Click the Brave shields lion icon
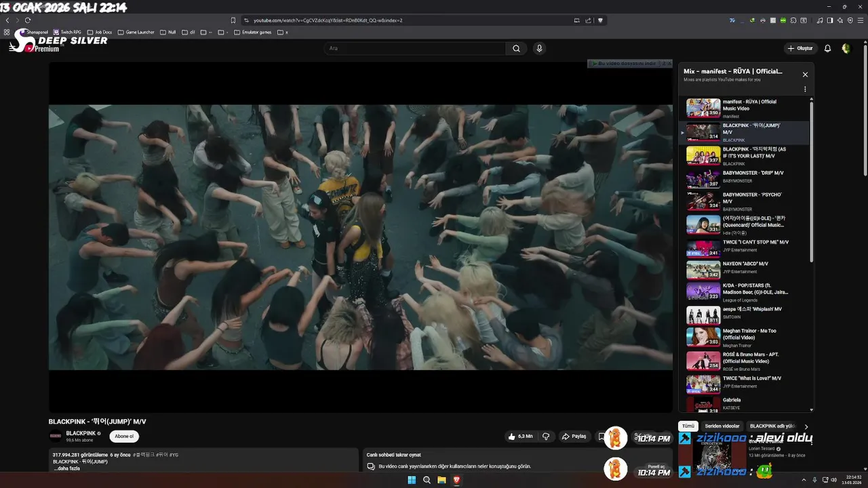This screenshot has width=868, height=488. point(600,20)
